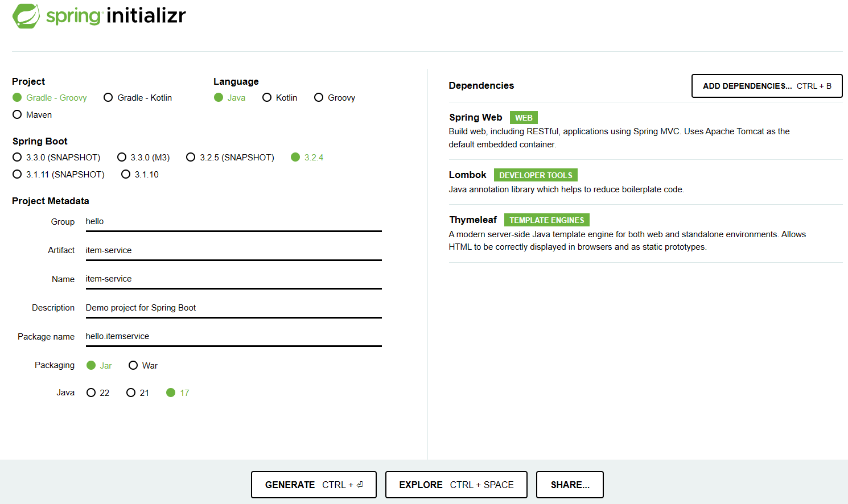This screenshot has height=504, width=848.
Task: Select Jar packaging
Action: pyautogui.click(x=99, y=366)
